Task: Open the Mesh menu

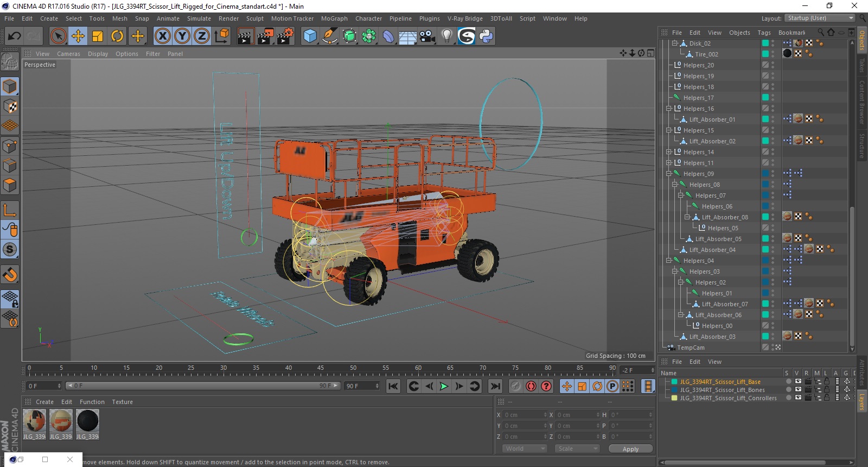Action: pyautogui.click(x=120, y=18)
